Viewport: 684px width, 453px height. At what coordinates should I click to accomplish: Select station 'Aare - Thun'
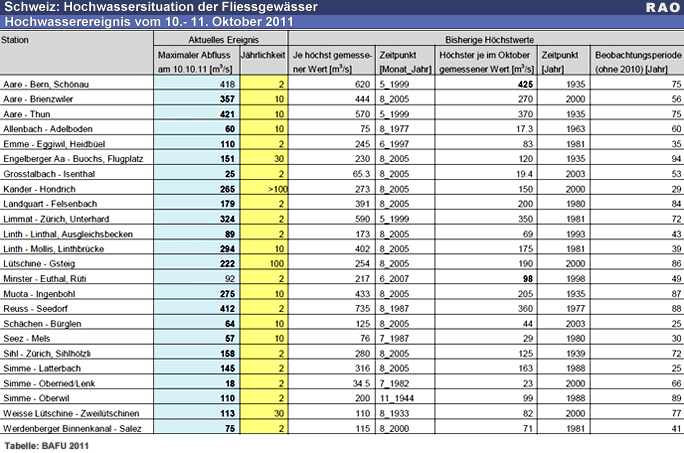point(27,114)
